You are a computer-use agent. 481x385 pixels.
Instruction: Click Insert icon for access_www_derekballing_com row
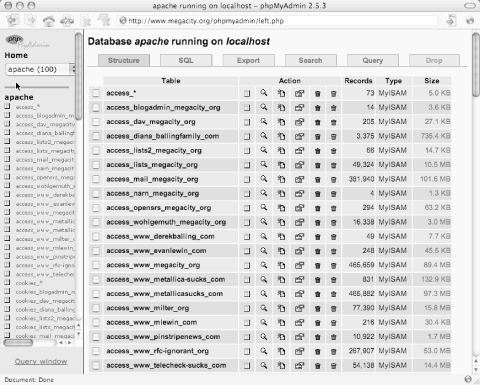pyautogui.click(x=281, y=237)
